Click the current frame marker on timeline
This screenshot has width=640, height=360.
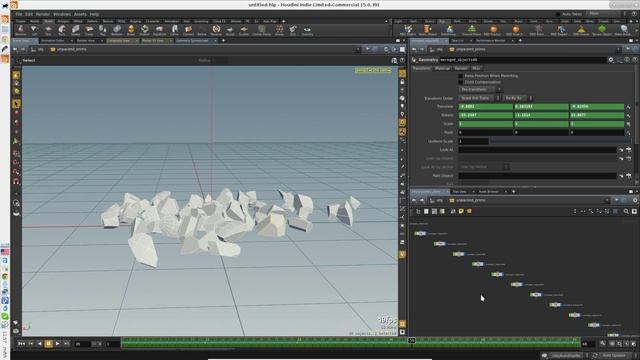[412, 340]
